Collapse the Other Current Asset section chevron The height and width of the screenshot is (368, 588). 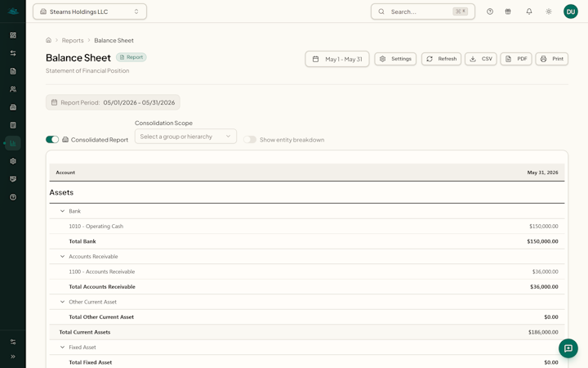(62, 302)
